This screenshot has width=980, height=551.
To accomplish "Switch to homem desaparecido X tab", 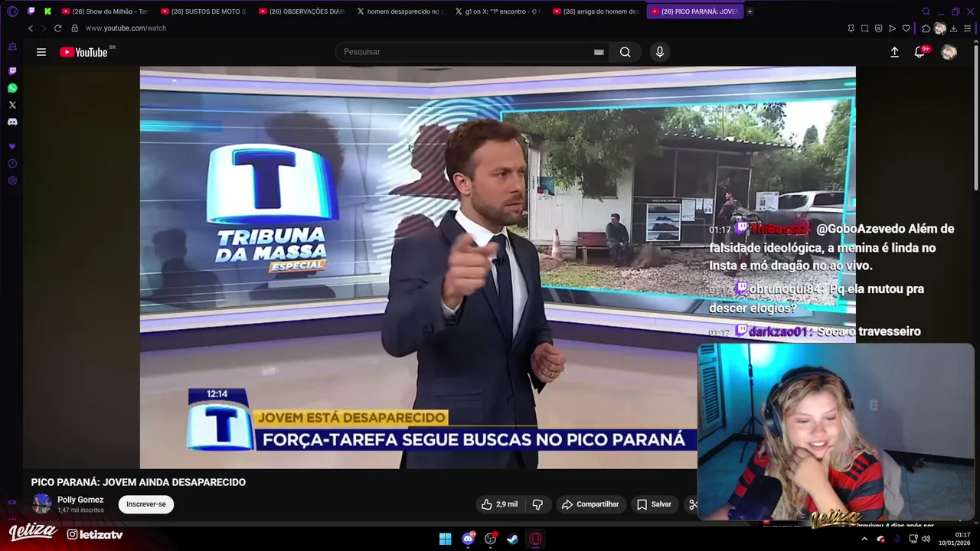I will pyautogui.click(x=400, y=11).
